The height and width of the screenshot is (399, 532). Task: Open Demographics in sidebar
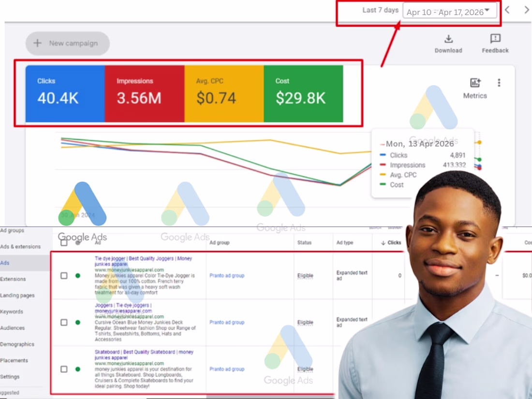pos(17,344)
